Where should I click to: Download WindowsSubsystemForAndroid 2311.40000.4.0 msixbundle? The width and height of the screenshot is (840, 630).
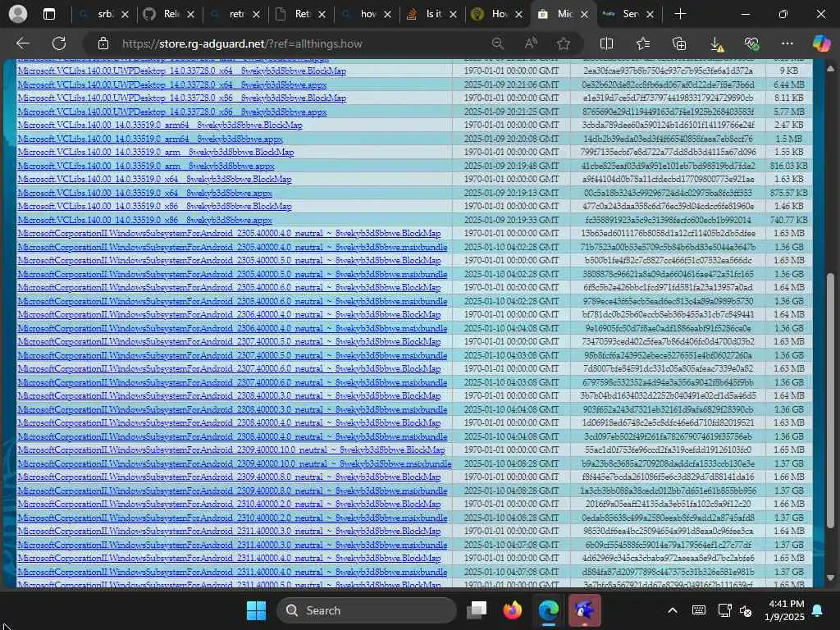[x=232, y=572]
